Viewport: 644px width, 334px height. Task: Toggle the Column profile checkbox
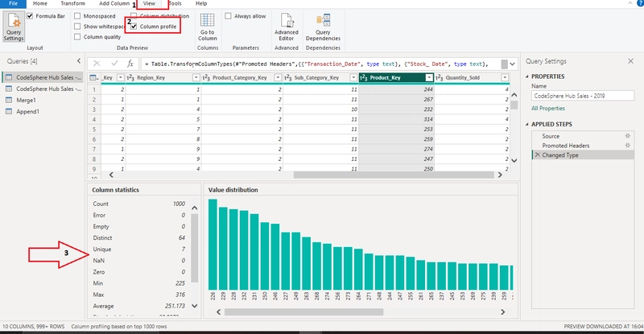134,27
